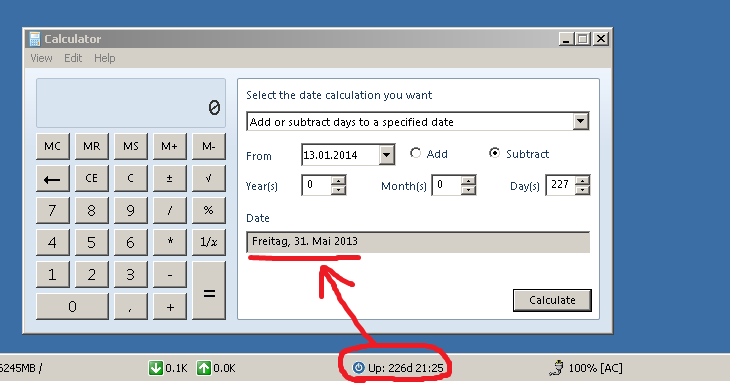Click the calculator display showing 0
The height and width of the screenshot is (384, 732).
[131, 103]
